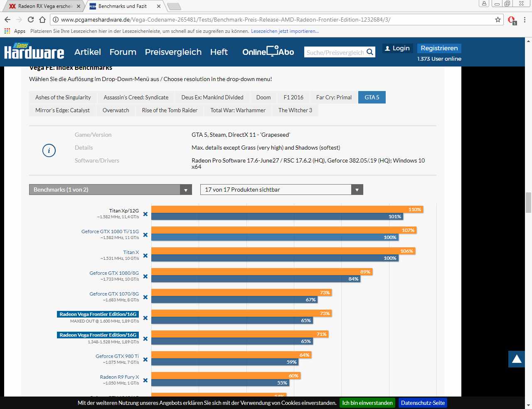Close the Benchmarks und Fazit tab
Screen dimensions: 532x409
159,6
